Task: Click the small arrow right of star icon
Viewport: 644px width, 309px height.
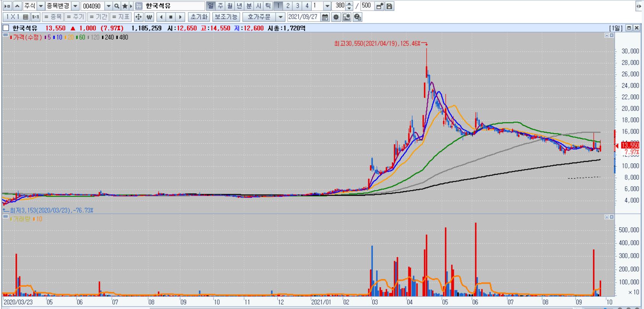Action: pyautogui.click(x=131, y=6)
